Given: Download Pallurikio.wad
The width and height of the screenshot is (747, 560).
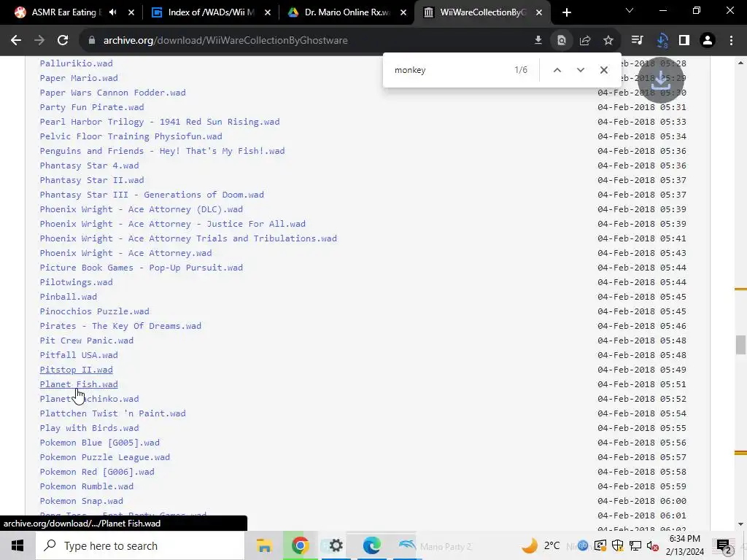Looking at the screenshot, I should pos(76,63).
